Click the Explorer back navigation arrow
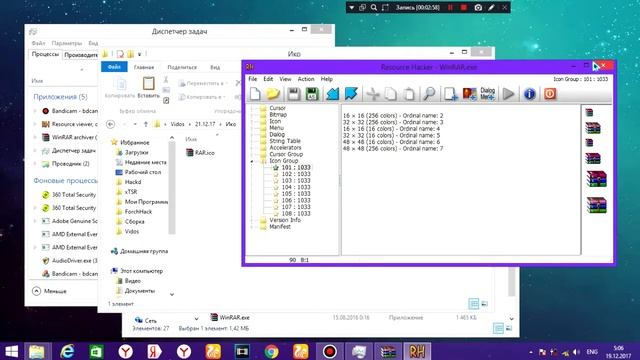The image size is (640, 360). (110, 124)
